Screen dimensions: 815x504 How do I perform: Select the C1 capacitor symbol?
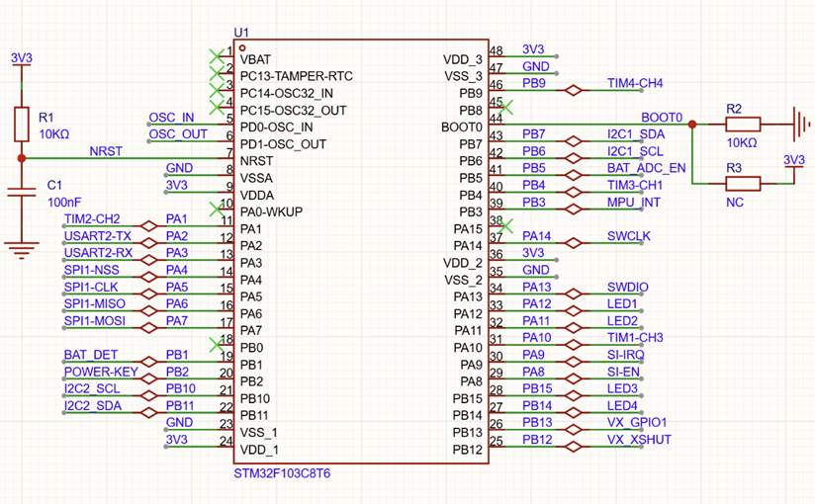pyautogui.click(x=22, y=193)
